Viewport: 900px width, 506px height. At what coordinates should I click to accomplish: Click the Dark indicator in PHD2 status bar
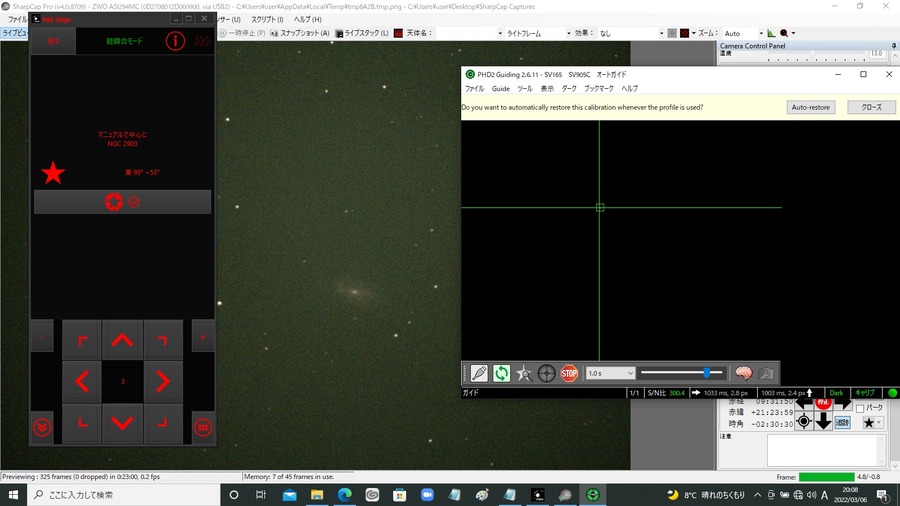click(836, 393)
